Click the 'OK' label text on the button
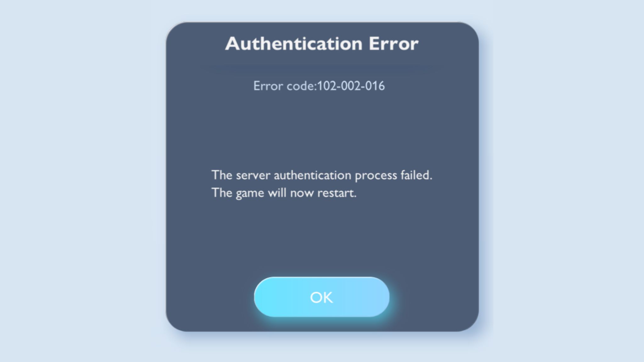The image size is (644, 362). point(321,297)
